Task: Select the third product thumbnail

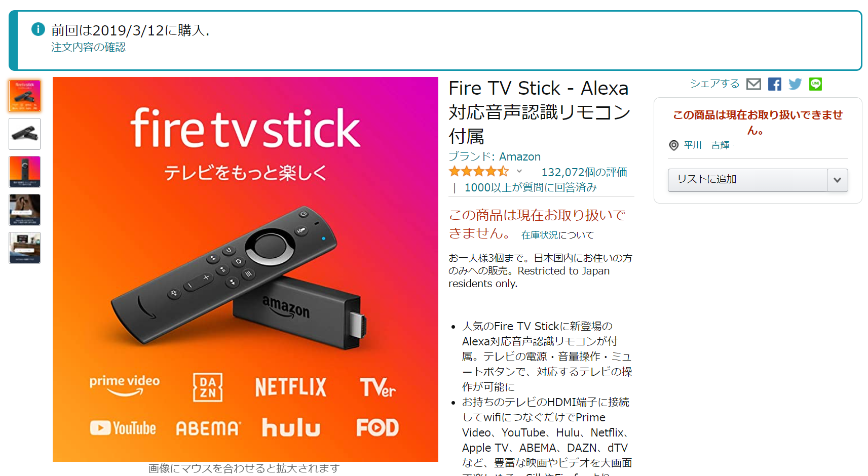Action: click(24, 172)
